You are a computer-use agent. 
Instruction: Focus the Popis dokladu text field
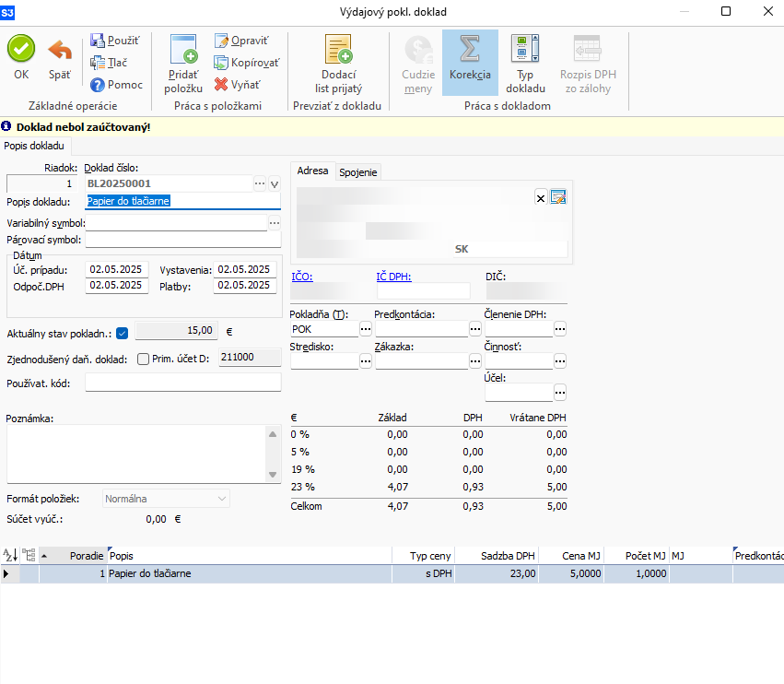tap(183, 201)
